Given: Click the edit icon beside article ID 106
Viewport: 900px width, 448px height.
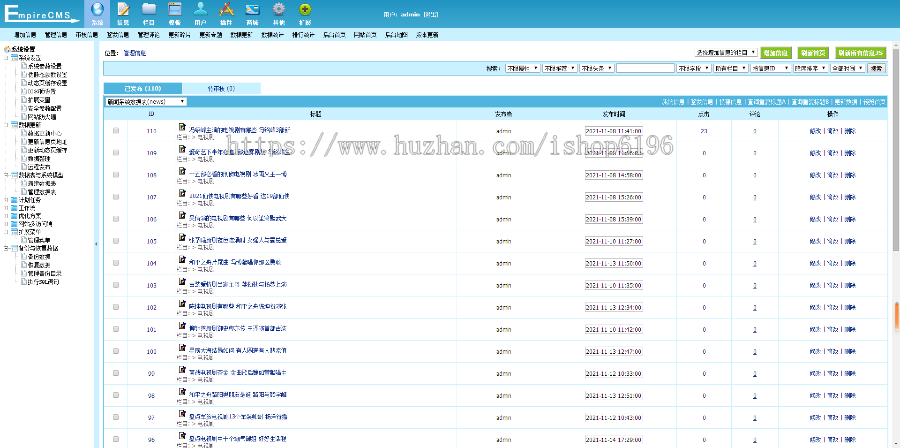Looking at the screenshot, I should [182, 216].
